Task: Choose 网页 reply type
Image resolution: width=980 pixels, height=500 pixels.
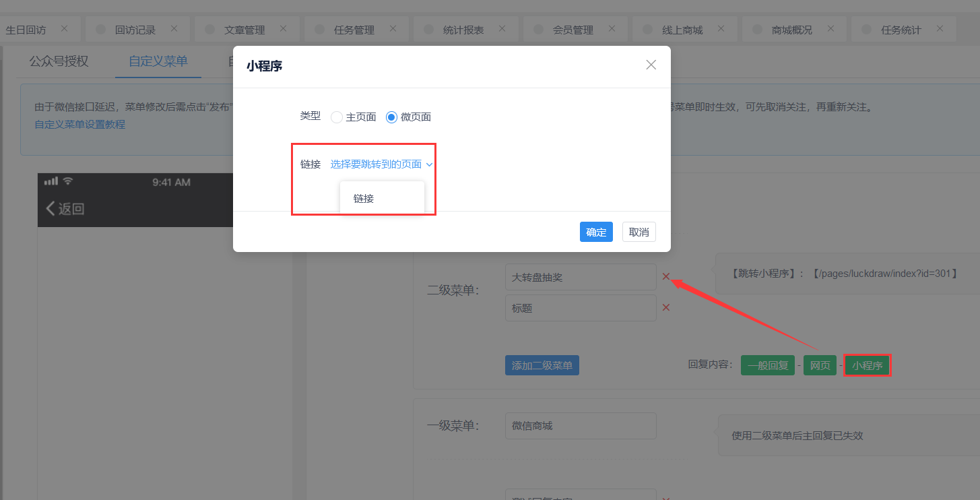Action: pyautogui.click(x=820, y=365)
